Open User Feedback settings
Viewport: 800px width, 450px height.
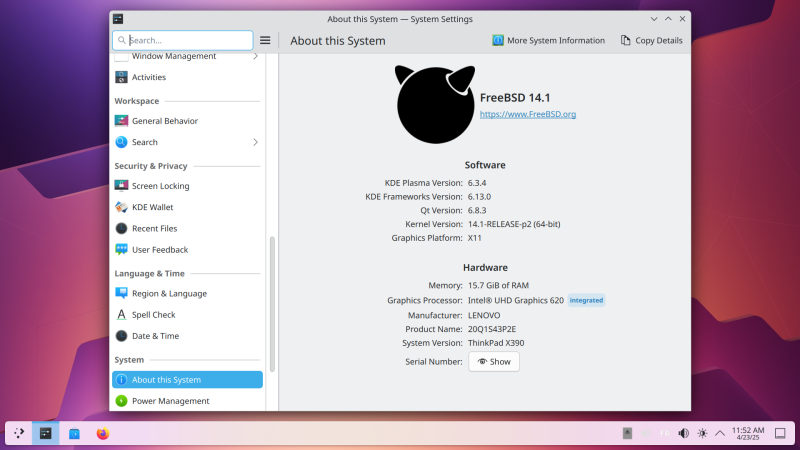187,249
